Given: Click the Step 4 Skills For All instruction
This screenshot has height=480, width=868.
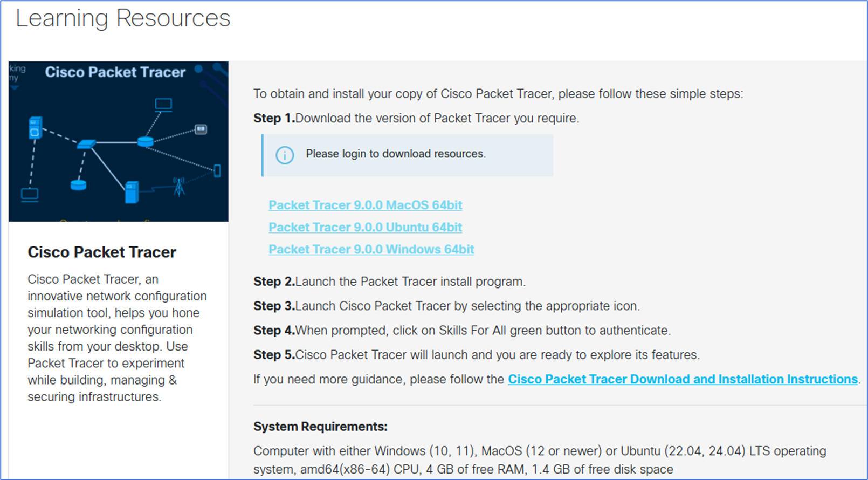Looking at the screenshot, I should pyautogui.click(x=462, y=330).
